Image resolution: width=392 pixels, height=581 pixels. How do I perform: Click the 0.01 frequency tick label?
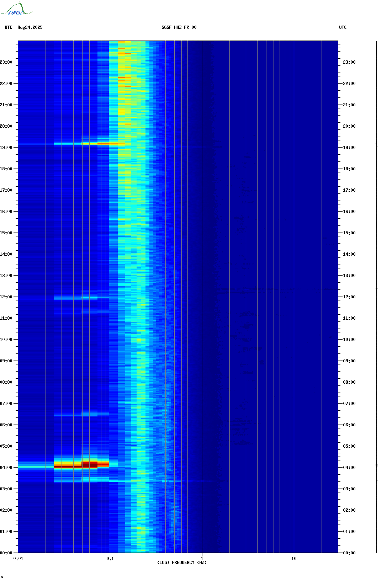pyautogui.click(x=18, y=559)
